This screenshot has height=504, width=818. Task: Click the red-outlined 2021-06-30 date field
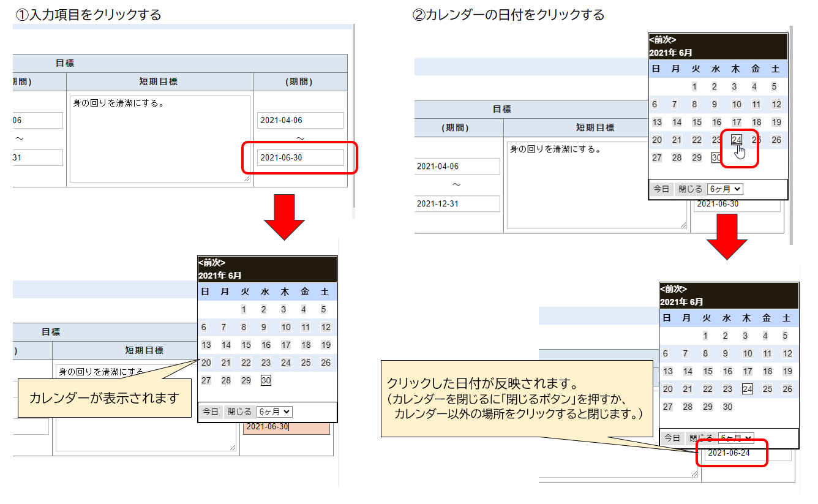(x=300, y=158)
